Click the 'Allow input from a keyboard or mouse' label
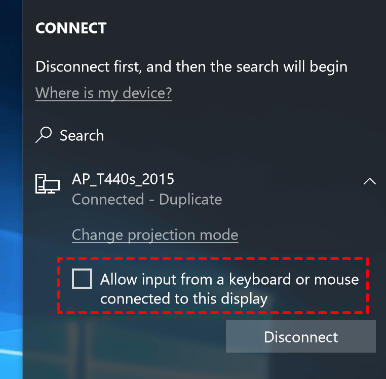The width and height of the screenshot is (386, 379). [x=229, y=279]
